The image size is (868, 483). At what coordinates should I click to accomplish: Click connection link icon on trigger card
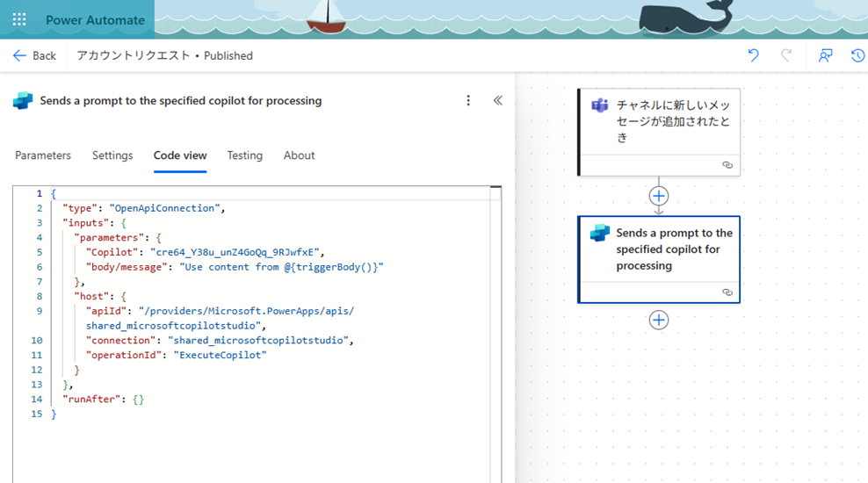pos(727,165)
